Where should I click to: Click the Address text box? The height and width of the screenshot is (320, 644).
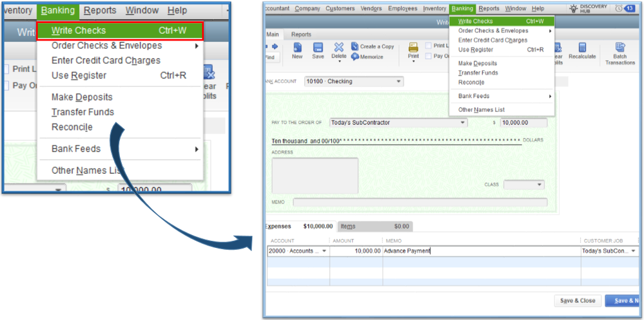[315, 176]
